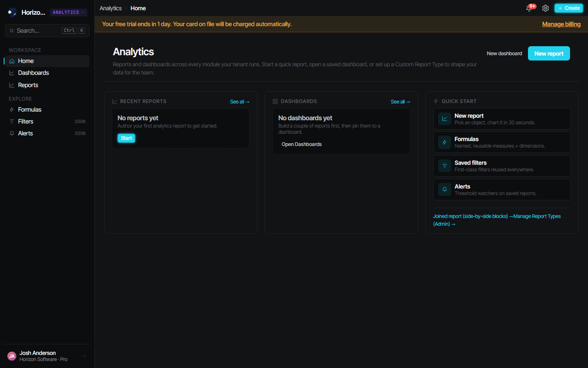Open the notifications bell
This screenshot has height=368, width=588.
point(530,8)
